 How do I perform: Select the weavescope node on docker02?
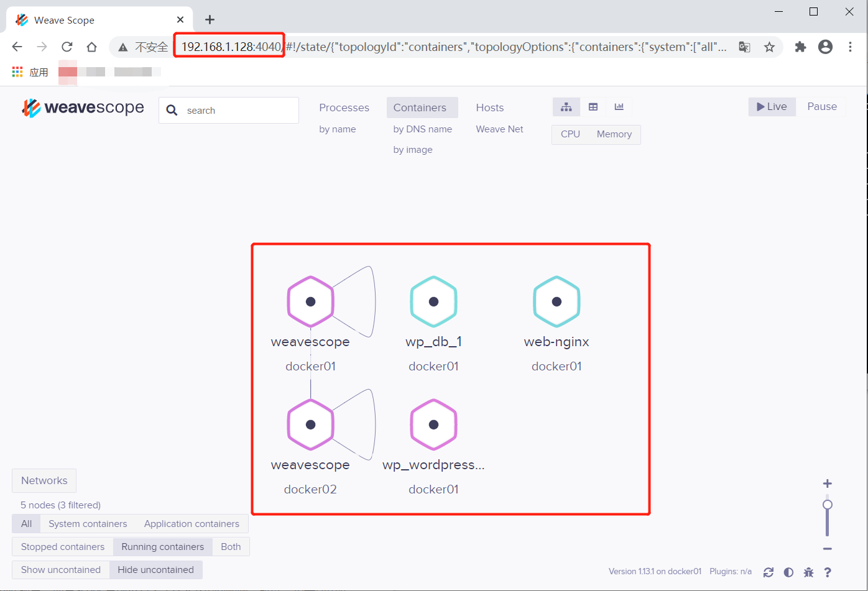(310, 424)
